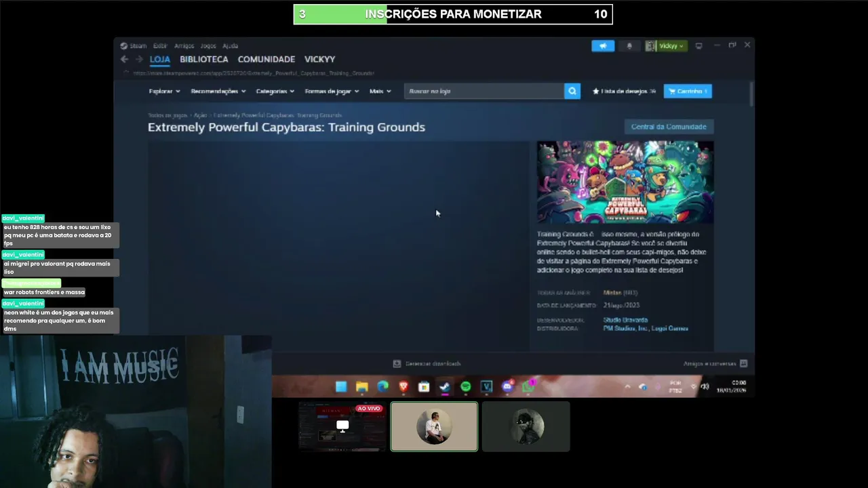868x488 pixels.
Task: Open the Jogos menu
Action: click(208, 45)
